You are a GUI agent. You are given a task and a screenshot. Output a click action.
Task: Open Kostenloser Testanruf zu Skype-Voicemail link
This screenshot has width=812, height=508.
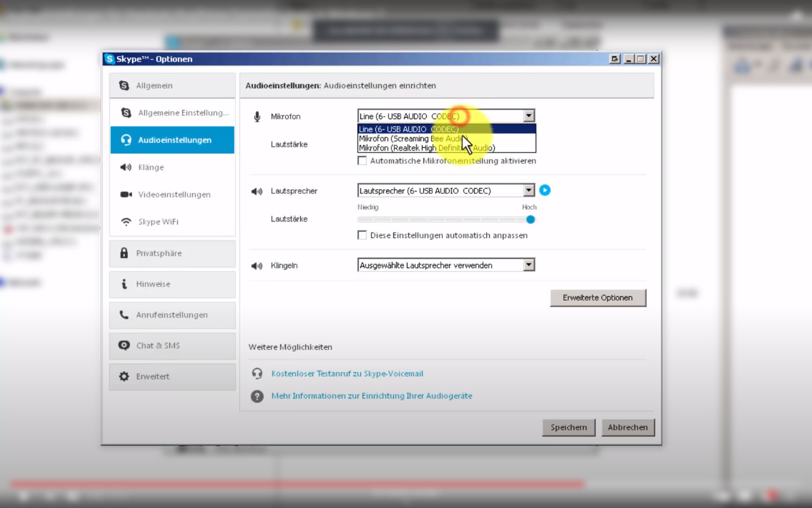(347, 374)
